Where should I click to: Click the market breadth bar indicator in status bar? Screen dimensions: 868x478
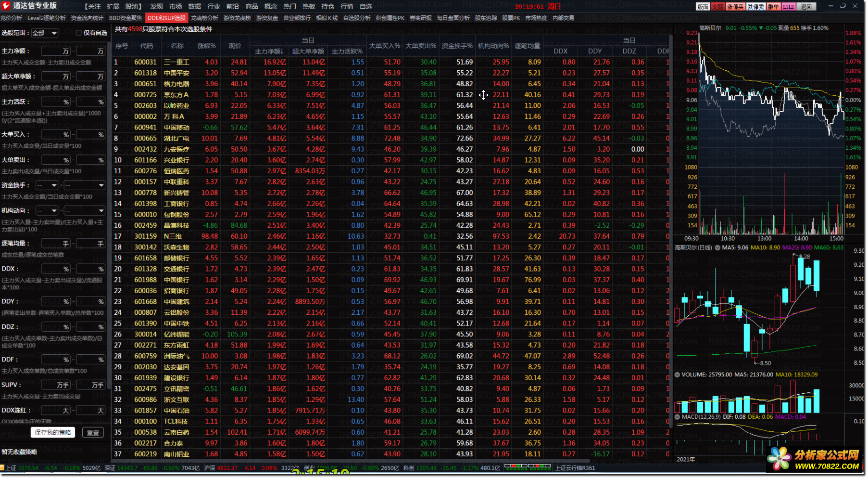point(527,466)
